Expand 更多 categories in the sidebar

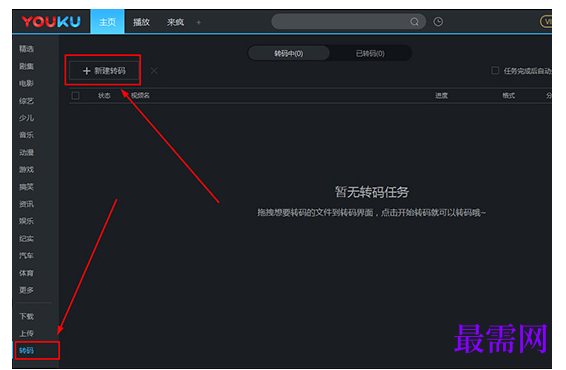[x=26, y=290]
